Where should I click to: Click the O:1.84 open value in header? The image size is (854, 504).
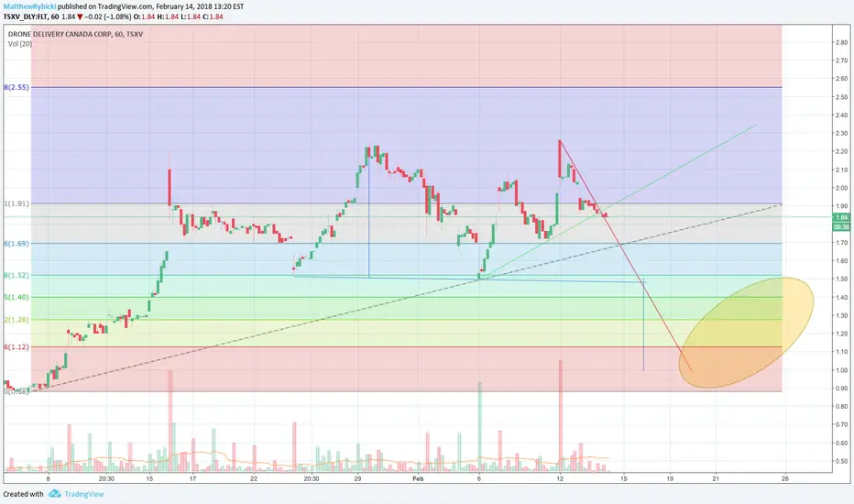[145, 16]
